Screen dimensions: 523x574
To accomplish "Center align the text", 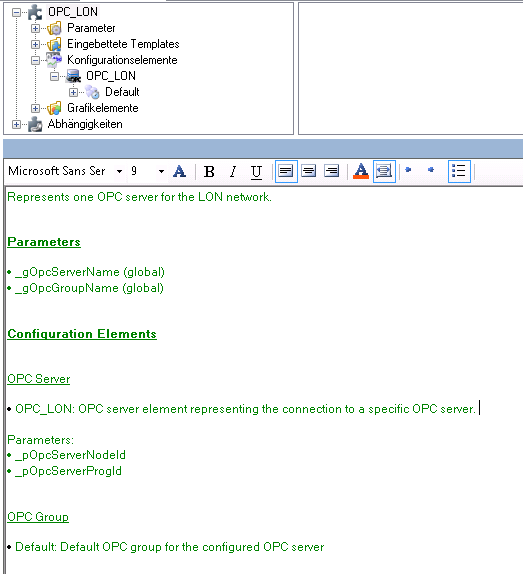I will click(x=309, y=171).
